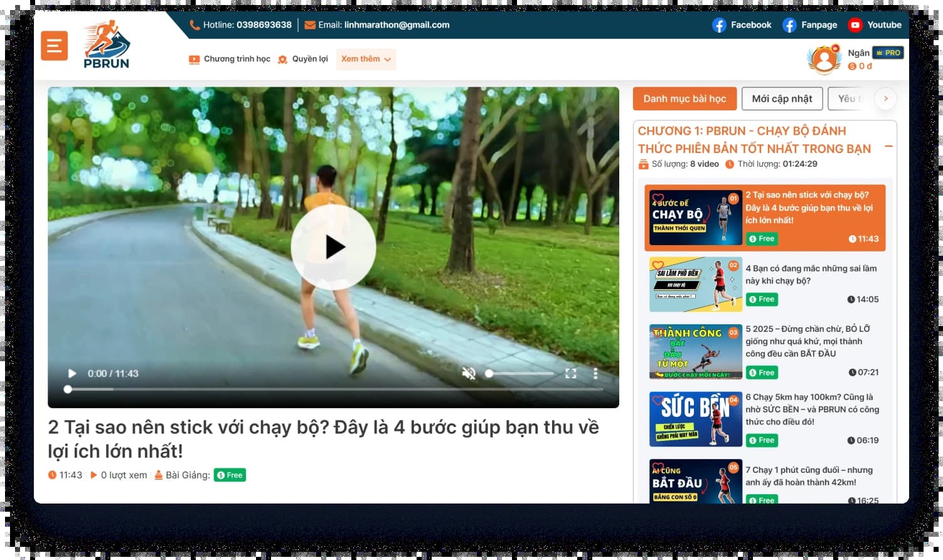Open the Facebook link
943x560 pixels.
(742, 25)
